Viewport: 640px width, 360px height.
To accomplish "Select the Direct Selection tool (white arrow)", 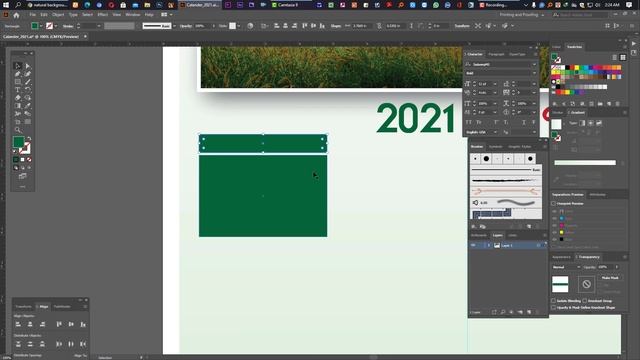I will tap(27, 66).
